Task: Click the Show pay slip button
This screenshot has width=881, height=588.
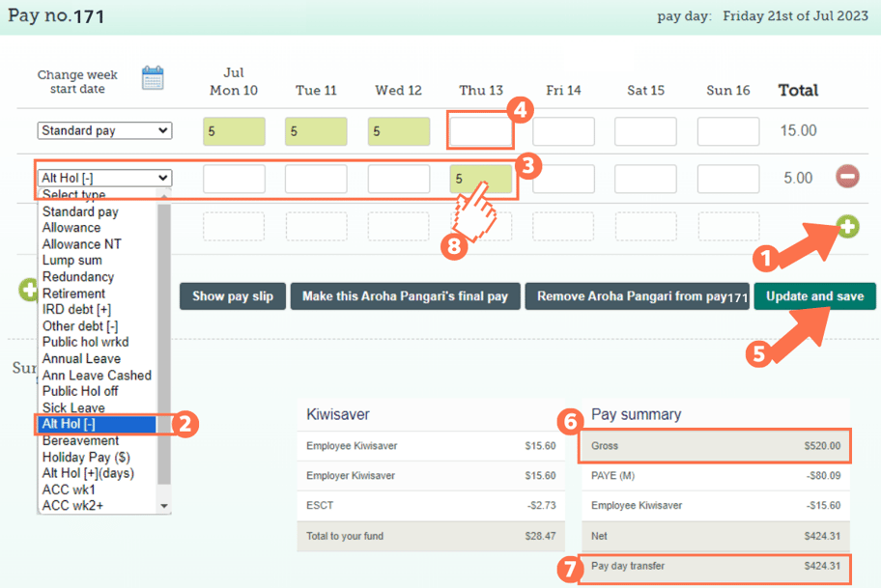Action: (x=232, y=295)
